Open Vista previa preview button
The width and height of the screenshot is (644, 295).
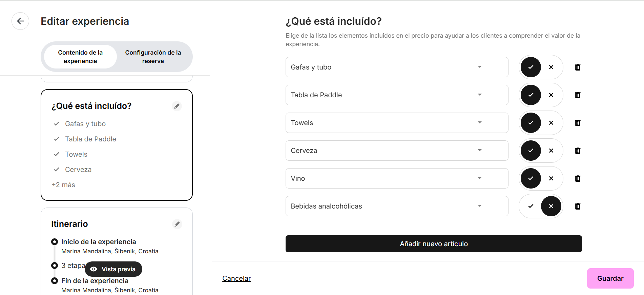(x=113, y=269)
